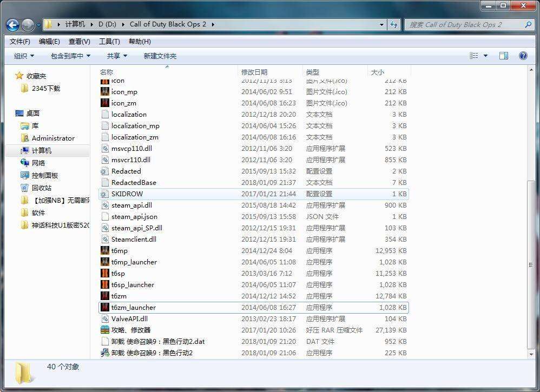Click the 收藏夹 star icon
This screenshot has height=392, width=540.
pyautogui.click(x=19, y=76)
